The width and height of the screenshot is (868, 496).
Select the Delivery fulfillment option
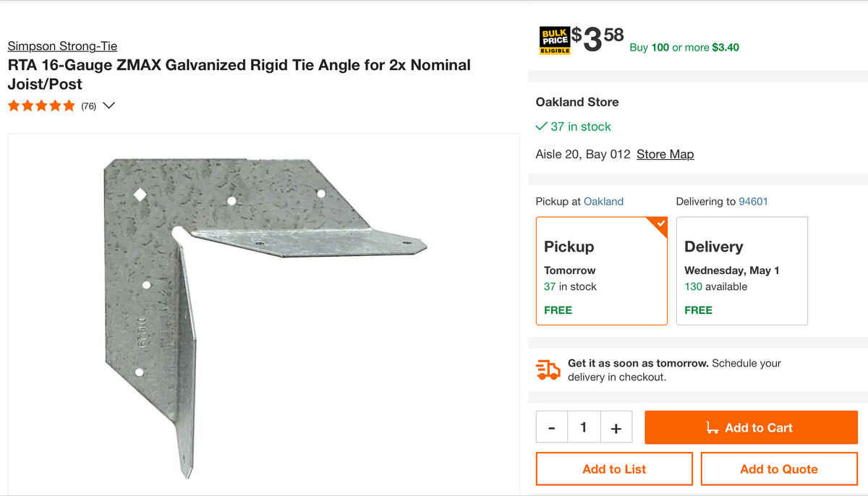tap(741, 271)
